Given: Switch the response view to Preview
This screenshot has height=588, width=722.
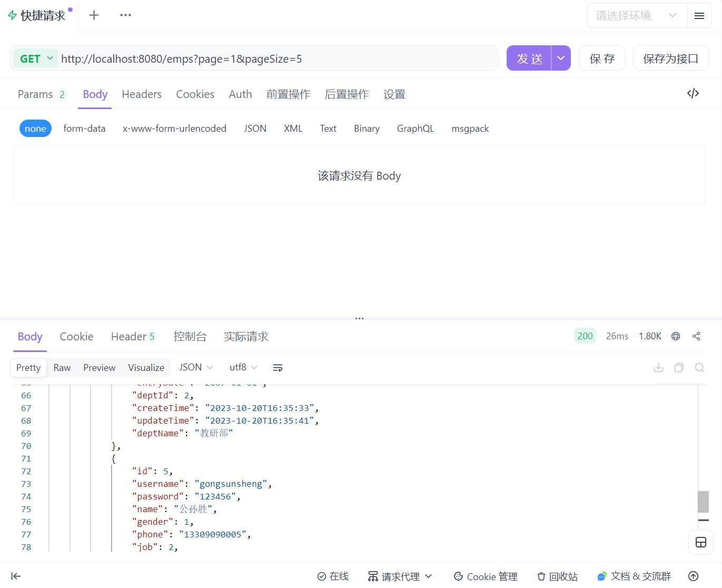Looking at the screenshot, I should pyautogui.click(x=99, y=368).
